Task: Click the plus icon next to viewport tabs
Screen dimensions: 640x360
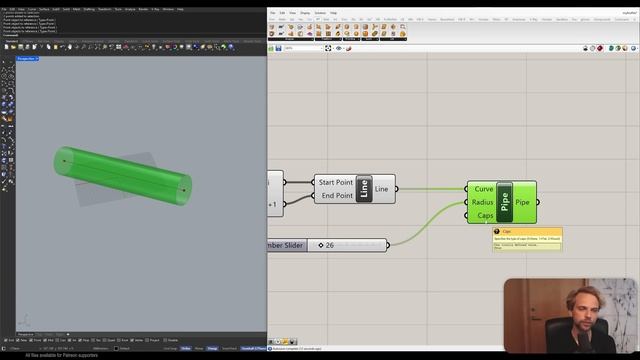Action: tap(68, 334)
